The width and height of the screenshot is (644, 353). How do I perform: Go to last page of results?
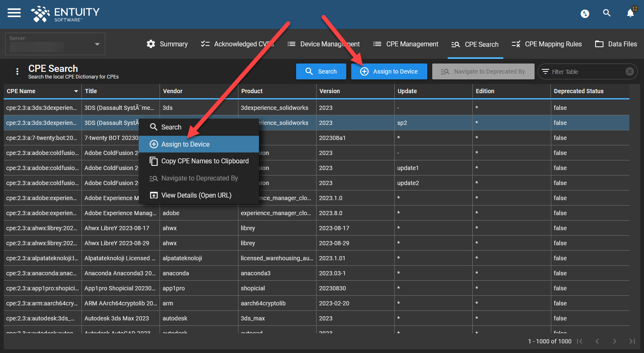pos(632,341)
